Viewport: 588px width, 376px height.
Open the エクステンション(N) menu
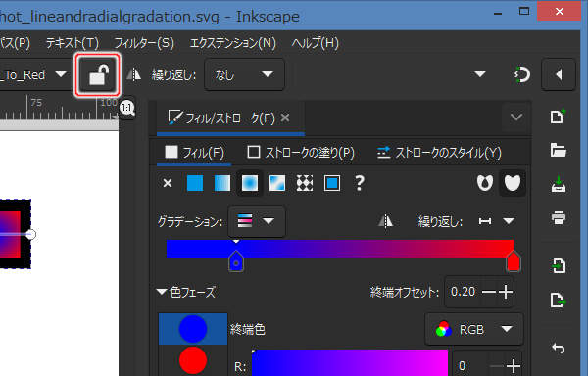tap(233, 43)
